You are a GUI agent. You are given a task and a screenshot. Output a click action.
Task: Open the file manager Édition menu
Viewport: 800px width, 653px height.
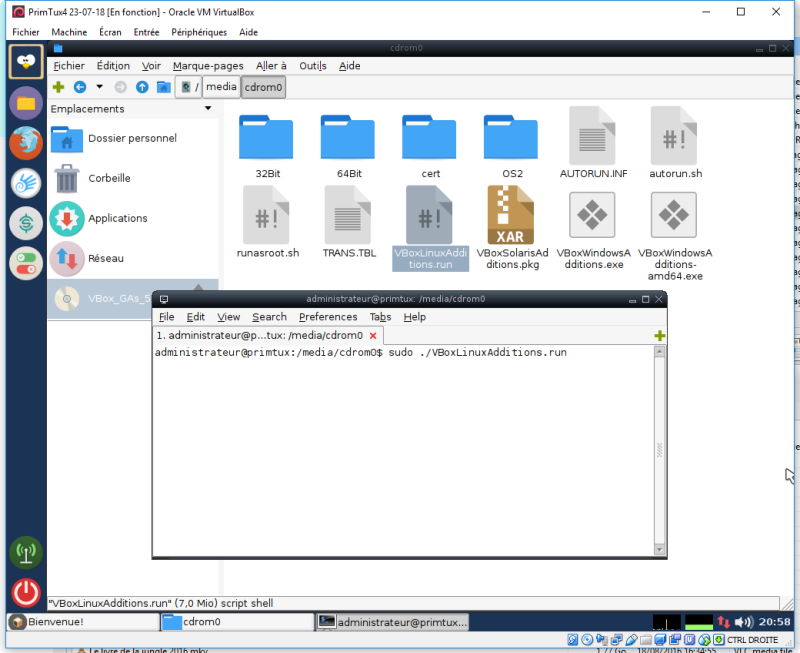[x=113, y=66]
